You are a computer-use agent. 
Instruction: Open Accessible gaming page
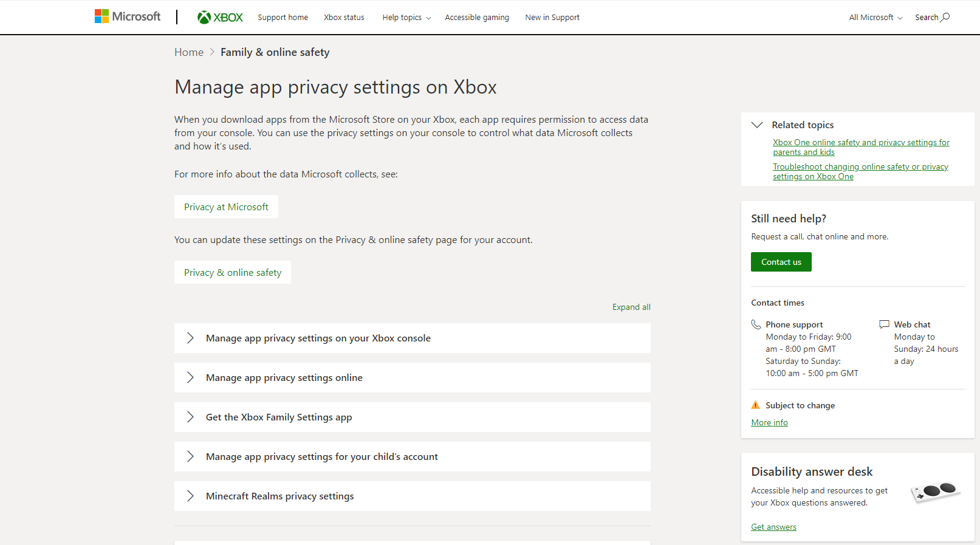click(477, 18)
